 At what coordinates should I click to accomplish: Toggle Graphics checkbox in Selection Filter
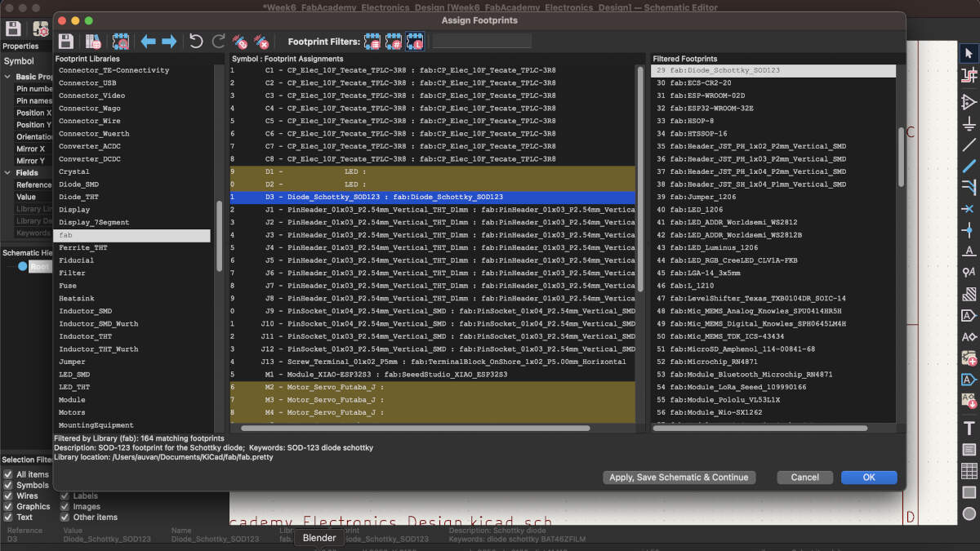[x=8, y=506]
